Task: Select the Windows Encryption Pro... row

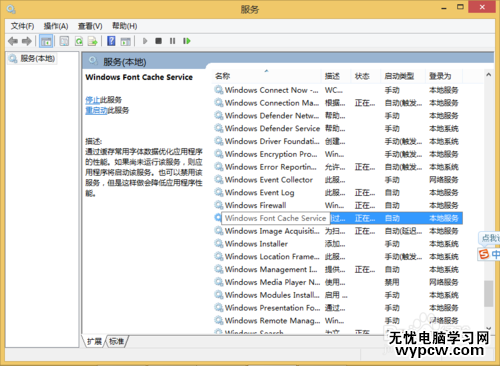Action: pyautogui.click(x=337, y=154)
